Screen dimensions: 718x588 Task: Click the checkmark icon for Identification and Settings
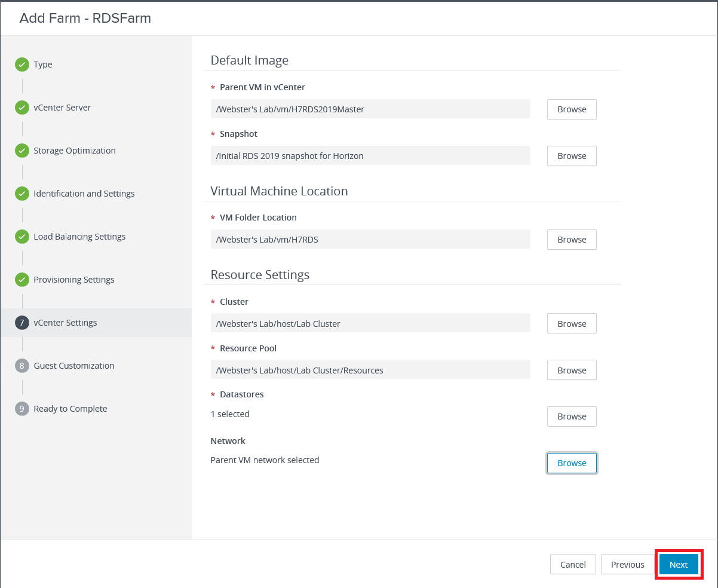coord(22,194)
